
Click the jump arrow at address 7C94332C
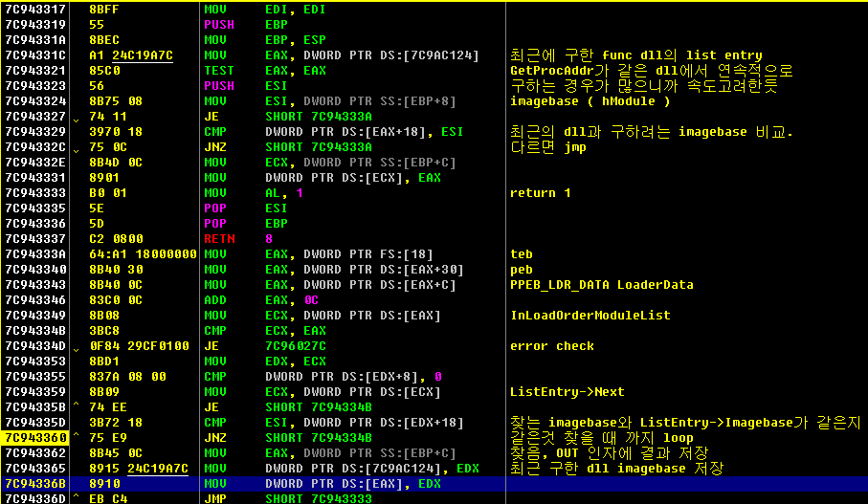[x=77, y=148]
